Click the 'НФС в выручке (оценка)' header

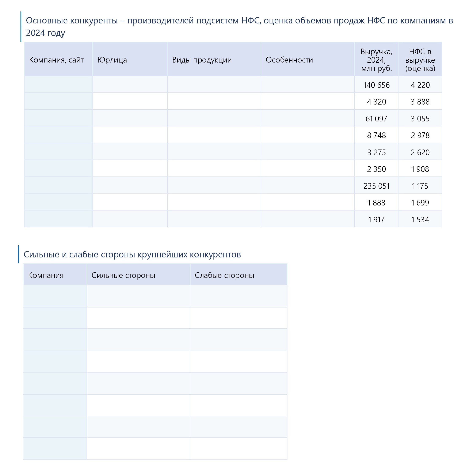pos(420,60)
